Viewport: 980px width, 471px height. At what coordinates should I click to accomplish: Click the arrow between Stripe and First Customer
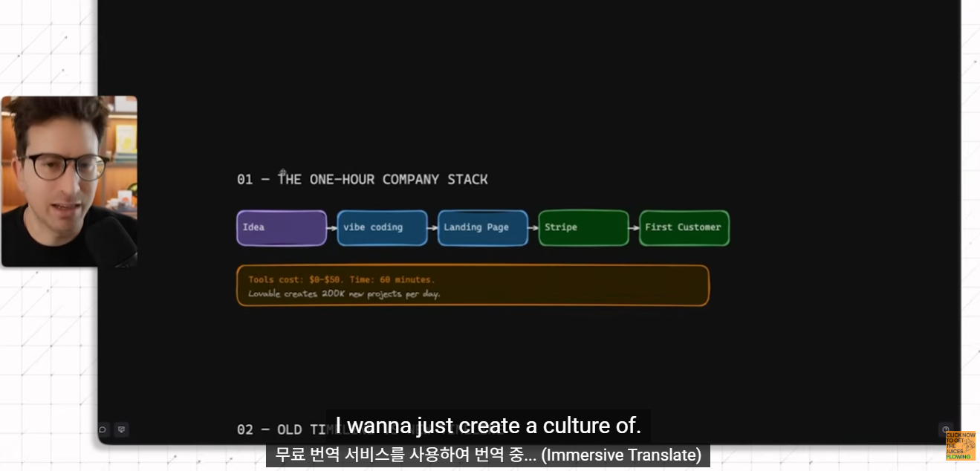click(634, 228)
